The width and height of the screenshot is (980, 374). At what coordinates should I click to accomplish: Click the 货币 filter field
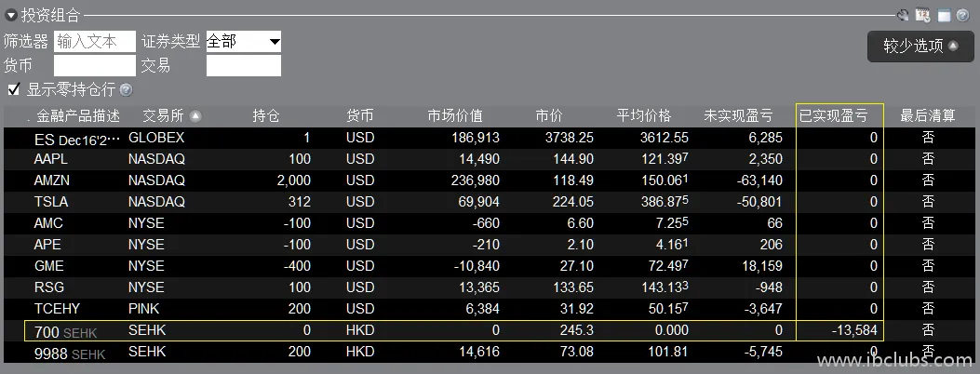click(95, 65)
